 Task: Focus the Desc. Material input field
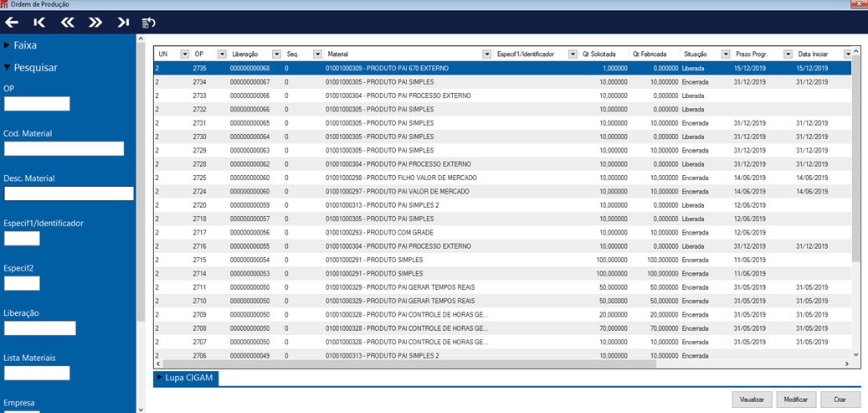(x=69, y=194)
